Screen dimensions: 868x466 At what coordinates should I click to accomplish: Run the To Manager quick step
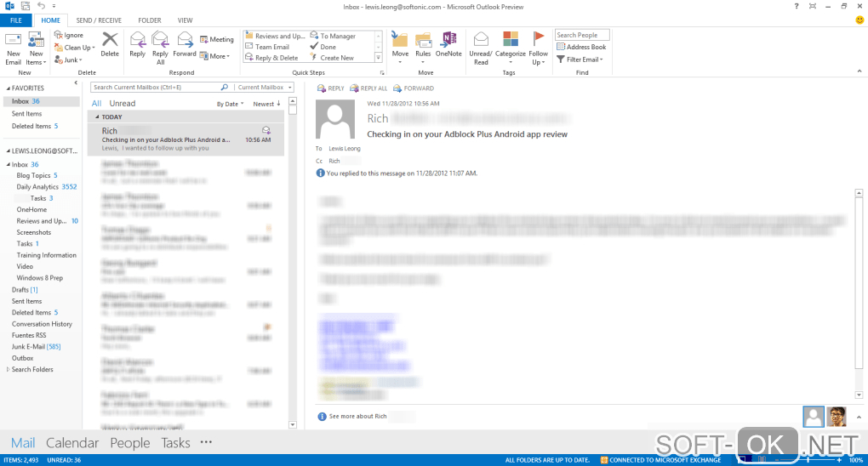point(334,36)
